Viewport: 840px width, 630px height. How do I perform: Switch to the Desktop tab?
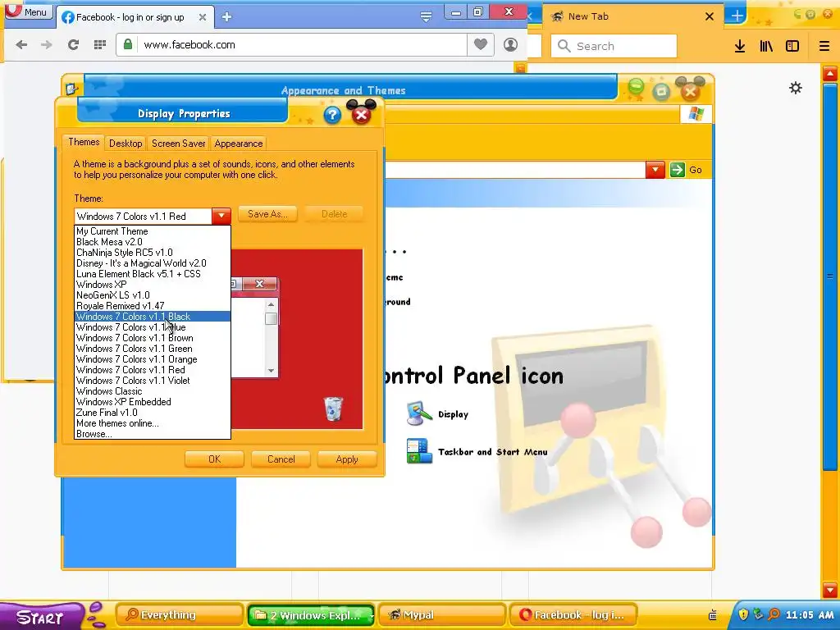[x=126, y=144]
